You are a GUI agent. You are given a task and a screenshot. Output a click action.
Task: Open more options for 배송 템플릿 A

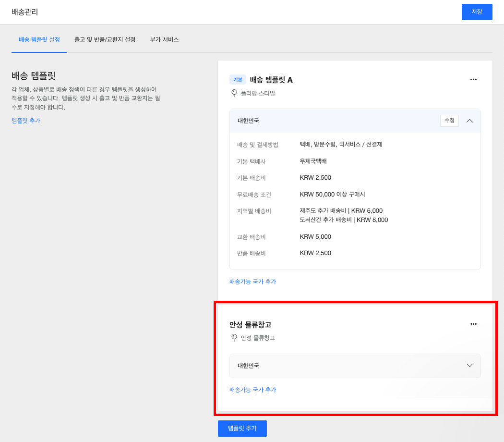click(x=473, y=79)
